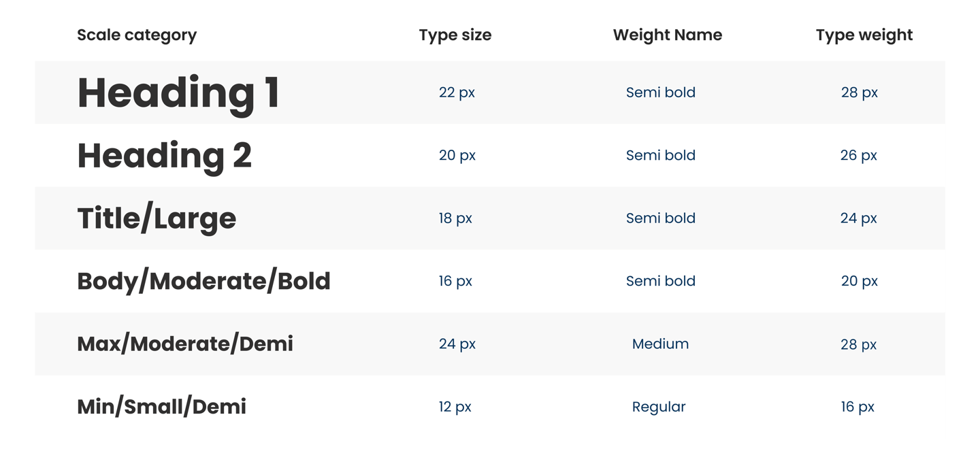Viewport: 980px width, 466px height.
Task: Click the Type size column header
Action: tap(455, 35)
